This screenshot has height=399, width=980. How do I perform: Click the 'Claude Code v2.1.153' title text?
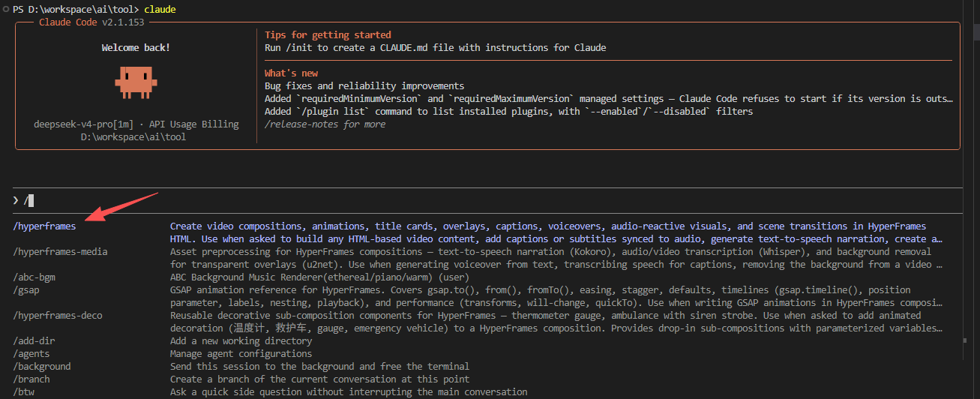click(92, 22)
